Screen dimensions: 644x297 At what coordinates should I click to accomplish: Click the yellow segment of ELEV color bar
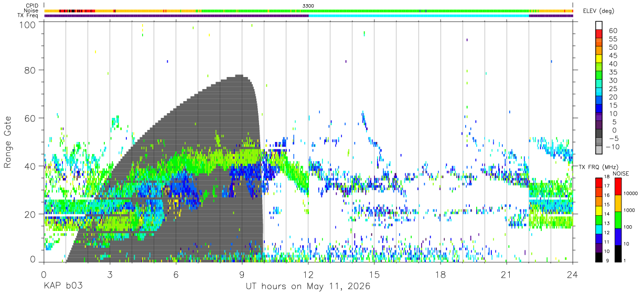tap(599, 59)
